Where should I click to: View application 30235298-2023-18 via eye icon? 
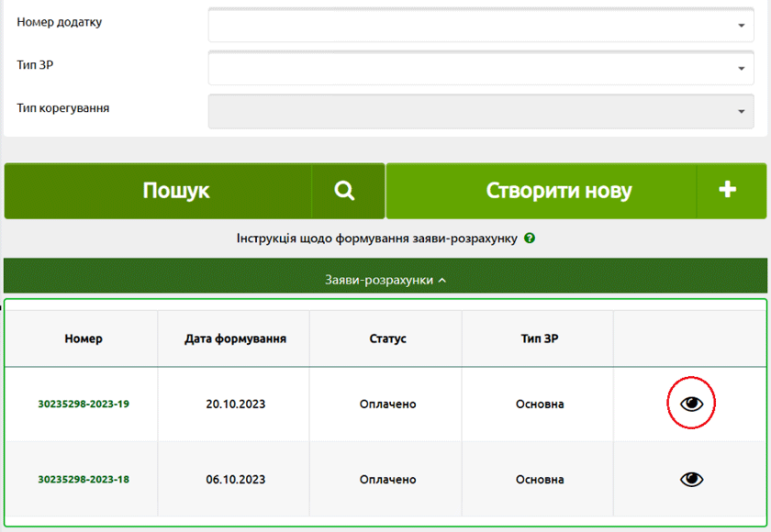tap(691, 479)
